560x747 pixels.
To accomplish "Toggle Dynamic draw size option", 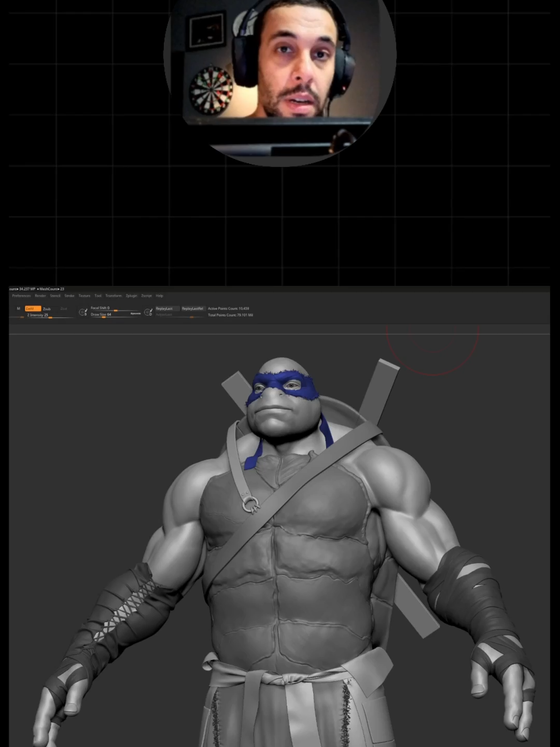I will coord(135,313).
